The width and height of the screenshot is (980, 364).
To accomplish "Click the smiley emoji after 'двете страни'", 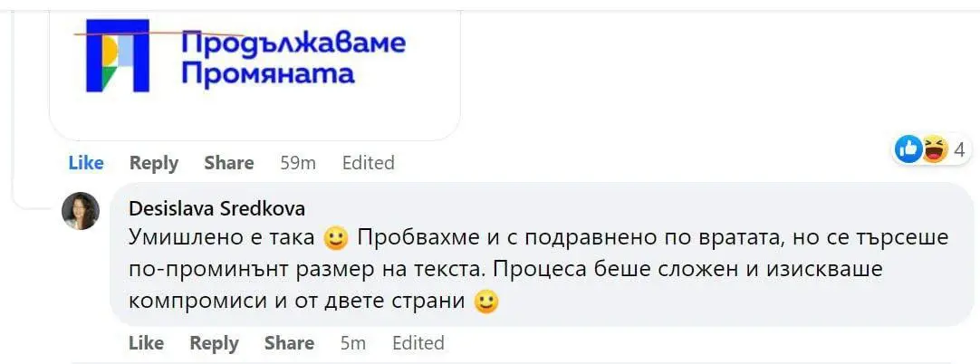I will (x=486, y=302).
